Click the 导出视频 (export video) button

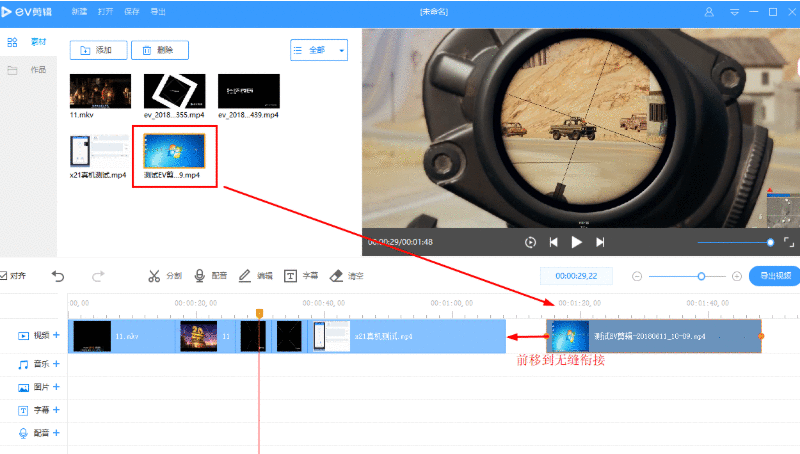pos(774,276)
